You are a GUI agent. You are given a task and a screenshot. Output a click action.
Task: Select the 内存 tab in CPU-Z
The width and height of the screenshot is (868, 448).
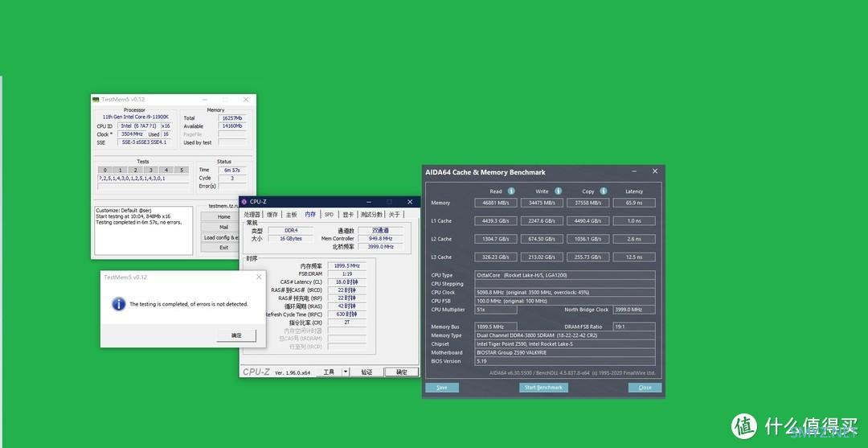[x=310, y=214]
